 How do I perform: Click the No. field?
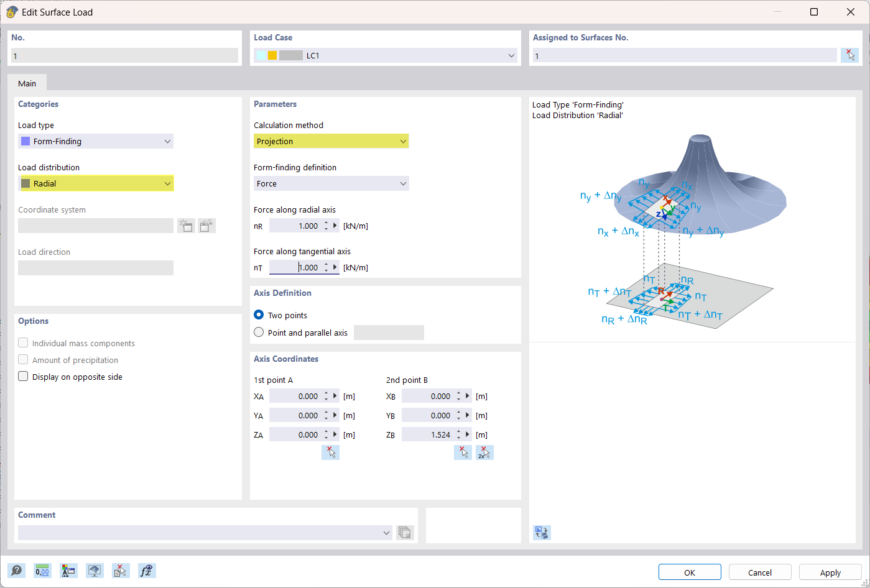(x=124, y=55)
